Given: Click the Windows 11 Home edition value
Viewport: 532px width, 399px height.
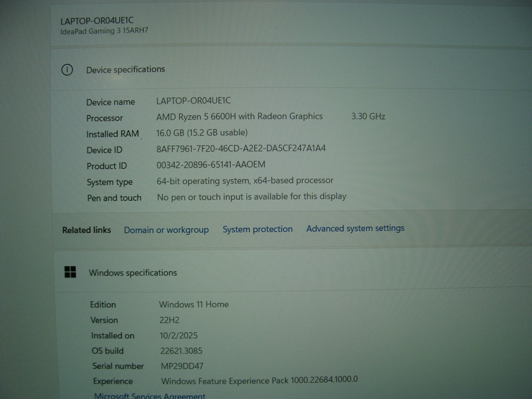Looking at the screenshot, I should tap(194, 304).
